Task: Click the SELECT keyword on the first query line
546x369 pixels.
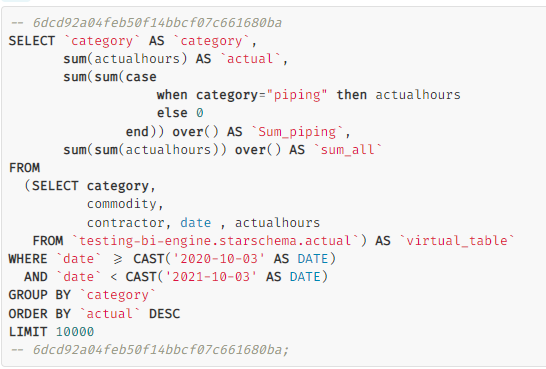Action: click(x=32, y=41)
